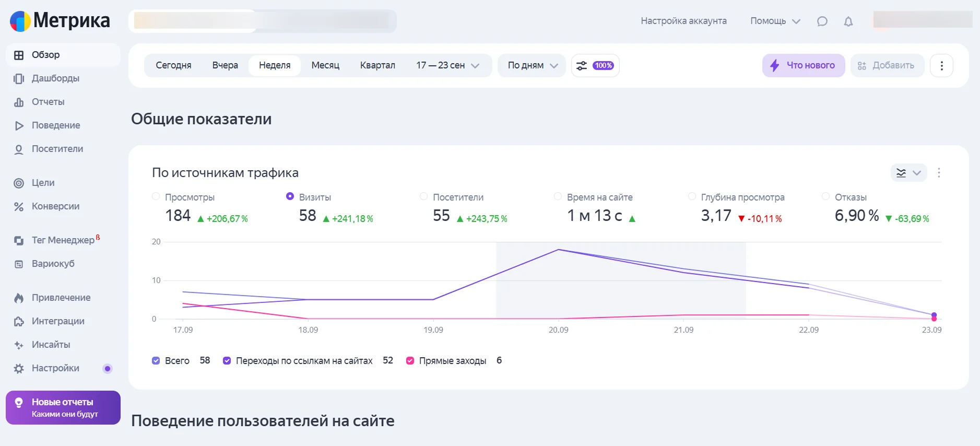
Task: Click the Новые отчеты banner
Action: tap(63, 407)
